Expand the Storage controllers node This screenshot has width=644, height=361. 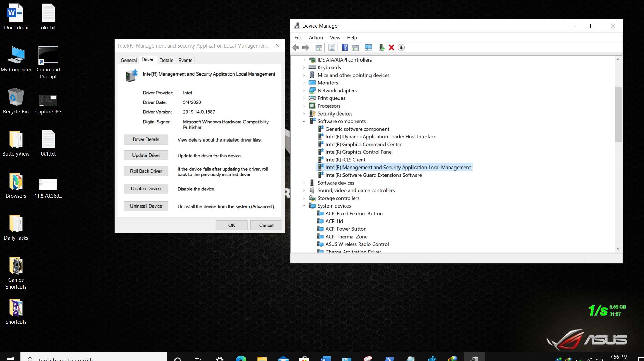pyautogui.click(x=304, y=198)
